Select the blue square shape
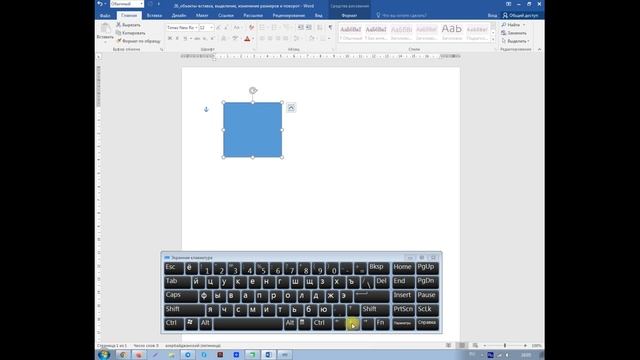 click(x=253, y=130)
